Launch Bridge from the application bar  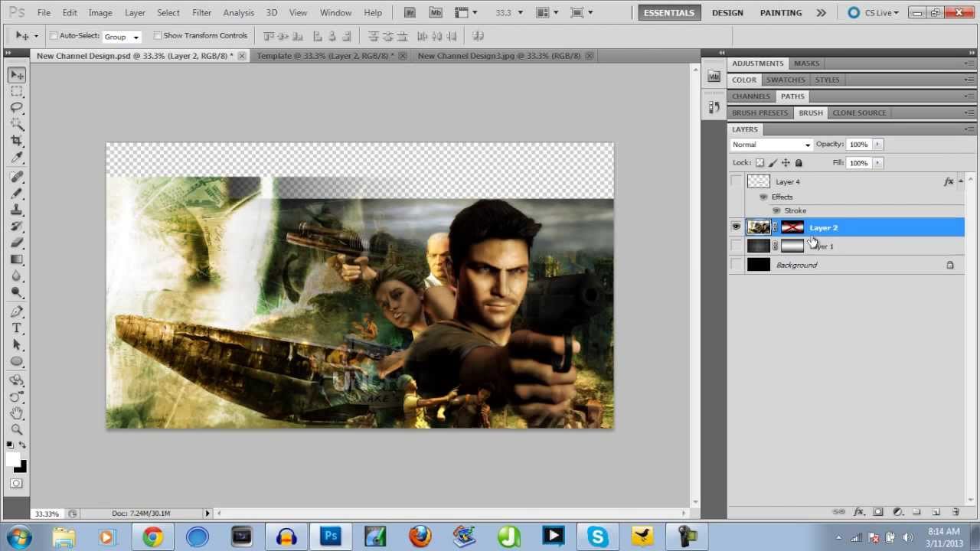click(x=410, y=13)
